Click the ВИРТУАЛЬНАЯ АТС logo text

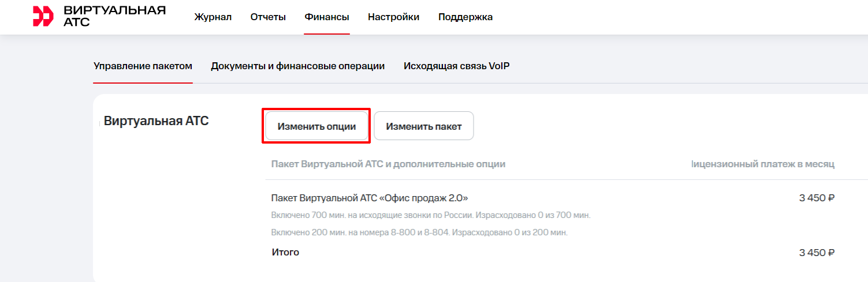[114, 16]
